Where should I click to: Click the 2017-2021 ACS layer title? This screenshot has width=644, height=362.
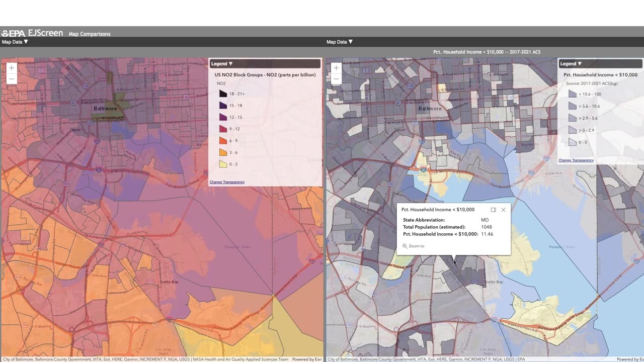487,52
